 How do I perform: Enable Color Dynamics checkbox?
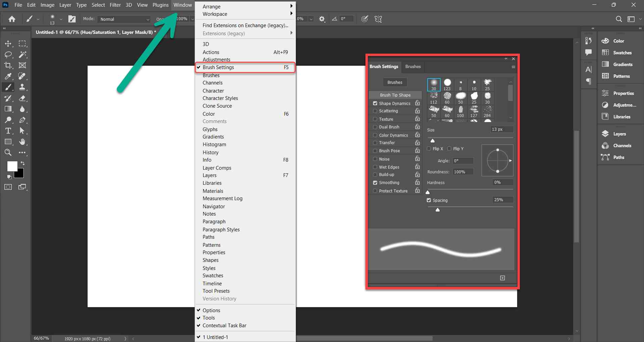(375, 135)
